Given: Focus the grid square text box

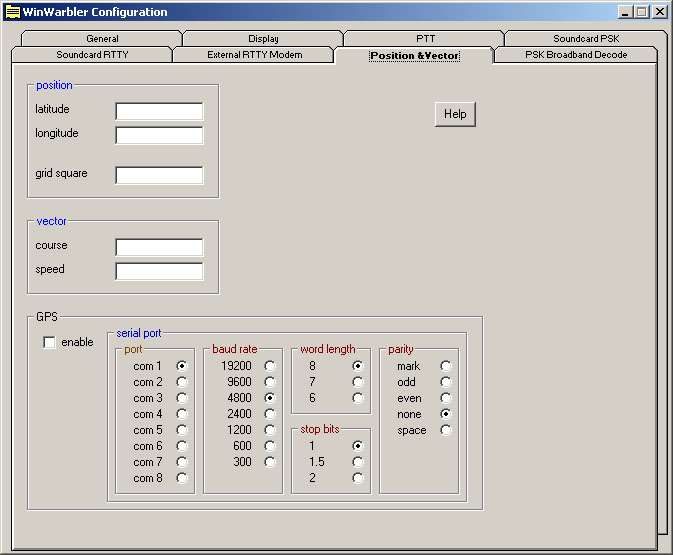Looking at the screenshot, I should [x=159, y=175].
